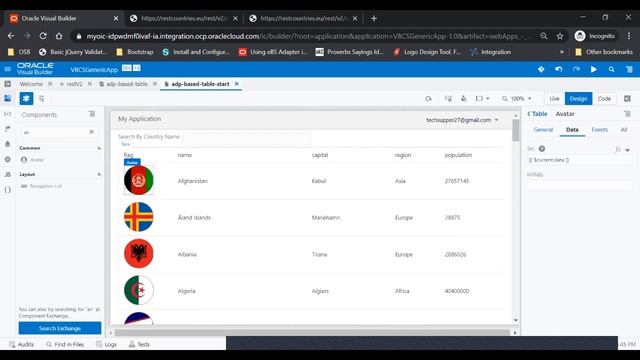640x360 pixels.
Task: Open a new browser tab
Action: click(373, 18)
